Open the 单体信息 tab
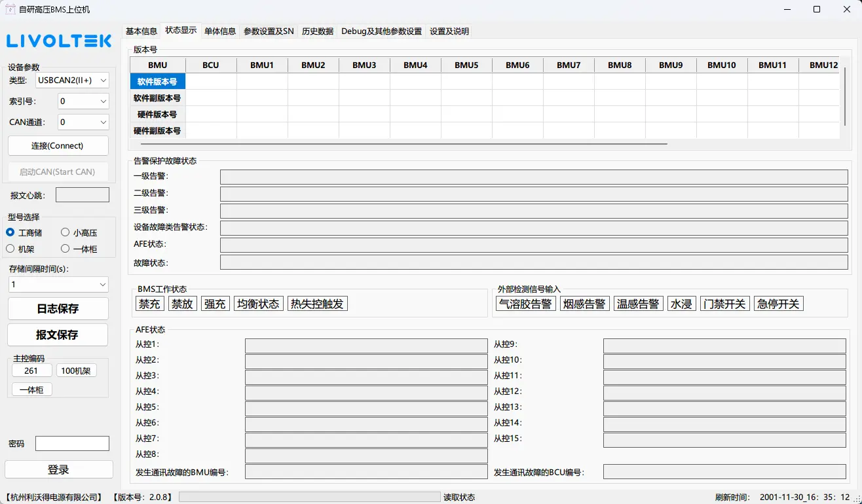This screenshot has height=504, width=862. [x=220, y=31]
